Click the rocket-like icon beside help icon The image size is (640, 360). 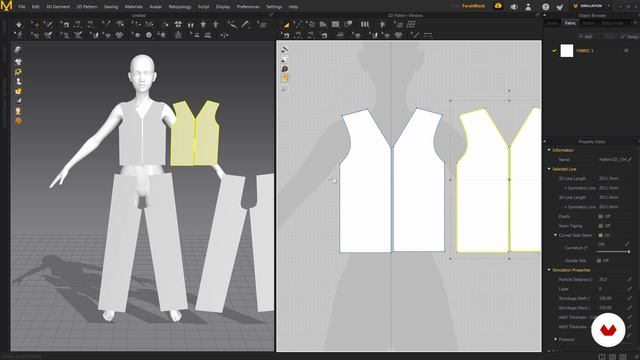560,7
